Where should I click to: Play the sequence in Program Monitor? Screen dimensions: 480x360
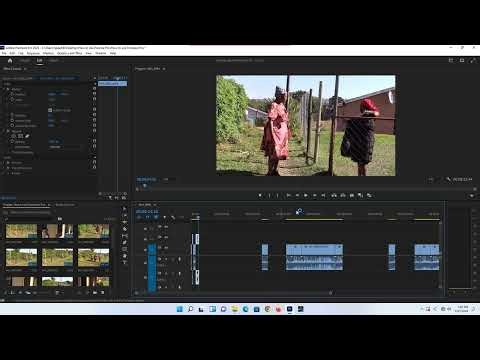click(306, 196)
